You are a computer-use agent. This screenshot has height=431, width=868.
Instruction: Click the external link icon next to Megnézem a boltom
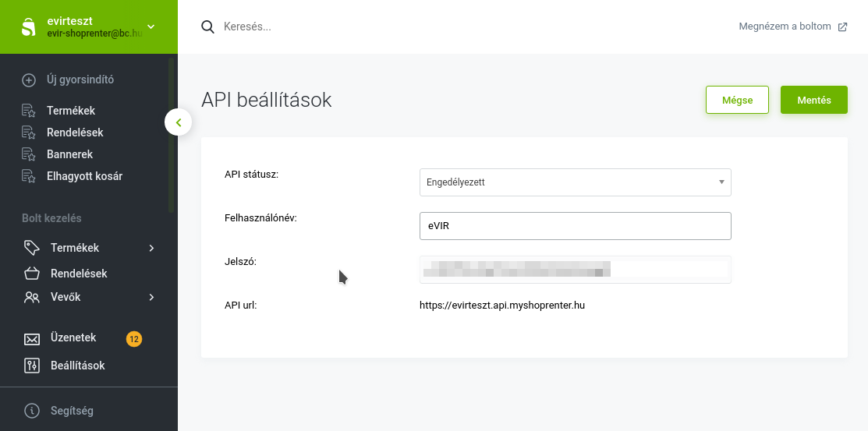click(x=842, y=26)
